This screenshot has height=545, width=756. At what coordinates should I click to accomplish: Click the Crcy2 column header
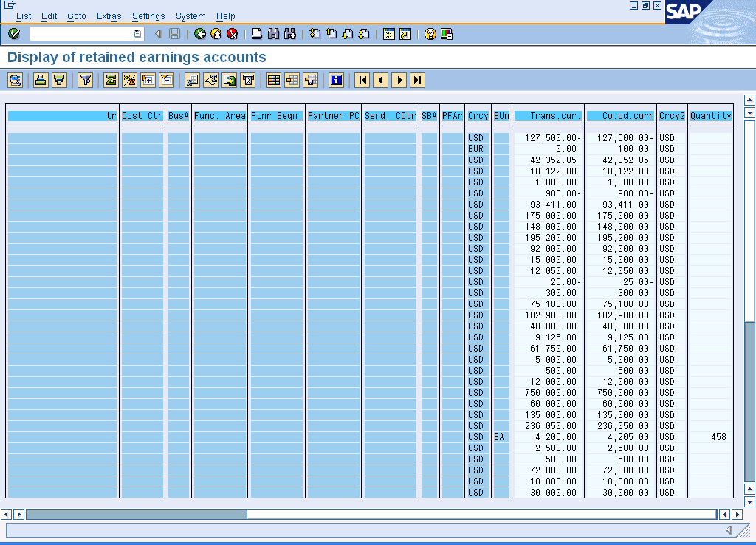pos(672,116)
